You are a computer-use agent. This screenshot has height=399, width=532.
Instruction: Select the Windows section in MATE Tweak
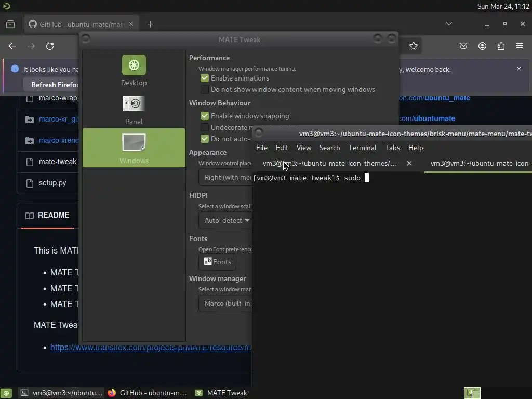click(x=134, y=148)
